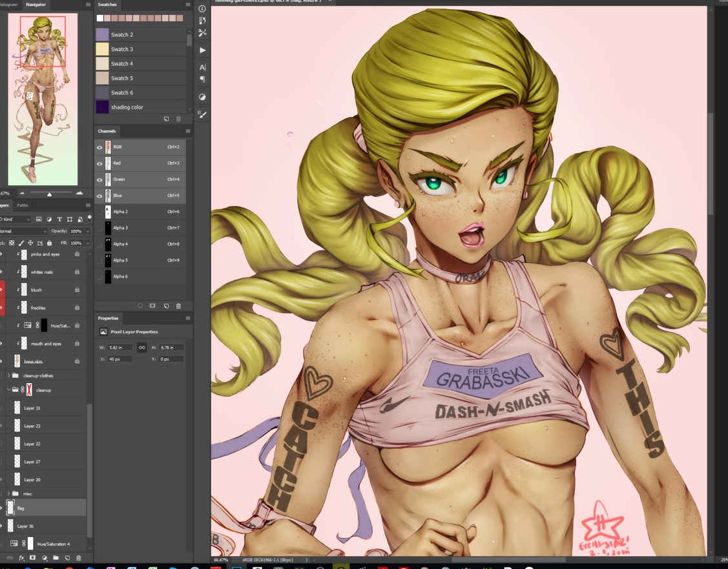Screen dimensions: 728x569
Task: Lock layer position move icon
Action: click(30, 243)
